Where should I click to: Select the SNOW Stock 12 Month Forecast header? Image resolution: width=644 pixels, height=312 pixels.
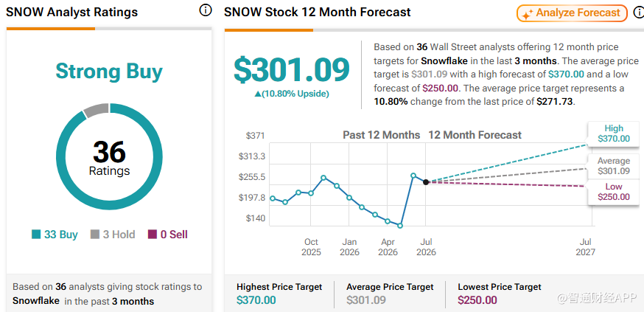[x=317, y=12]
